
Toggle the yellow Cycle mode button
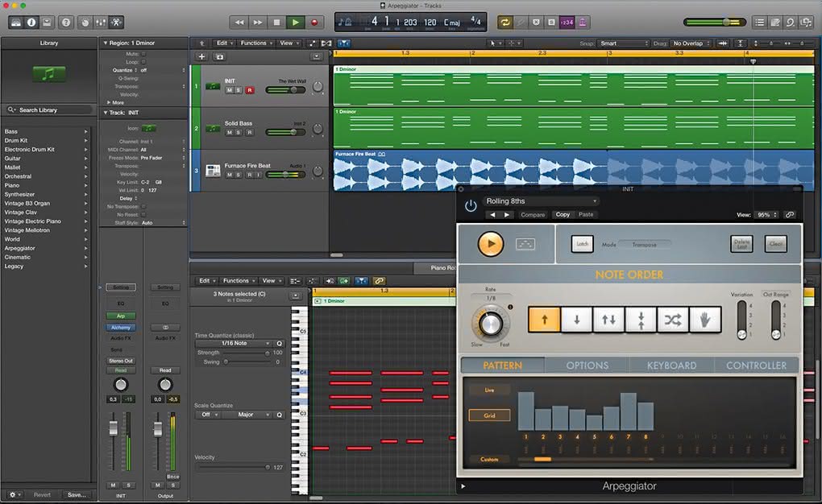coord(504,22)
